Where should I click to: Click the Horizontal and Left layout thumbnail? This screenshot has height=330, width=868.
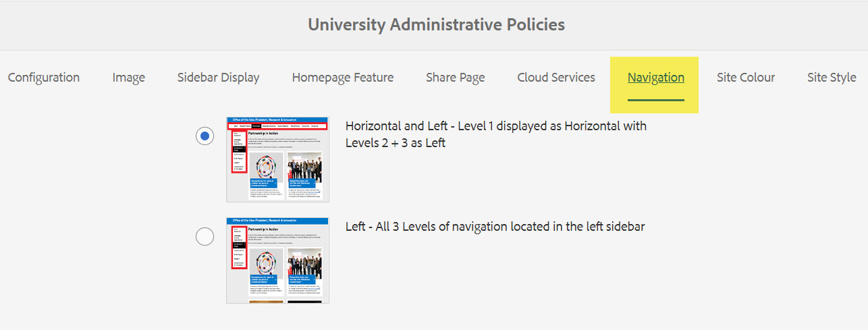[277, 159]
